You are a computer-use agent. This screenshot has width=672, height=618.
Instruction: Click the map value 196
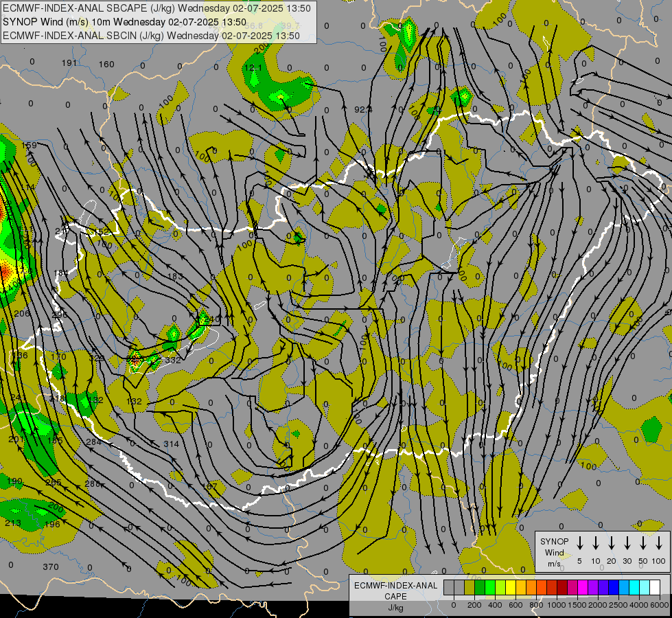click(x=52, y=524)
